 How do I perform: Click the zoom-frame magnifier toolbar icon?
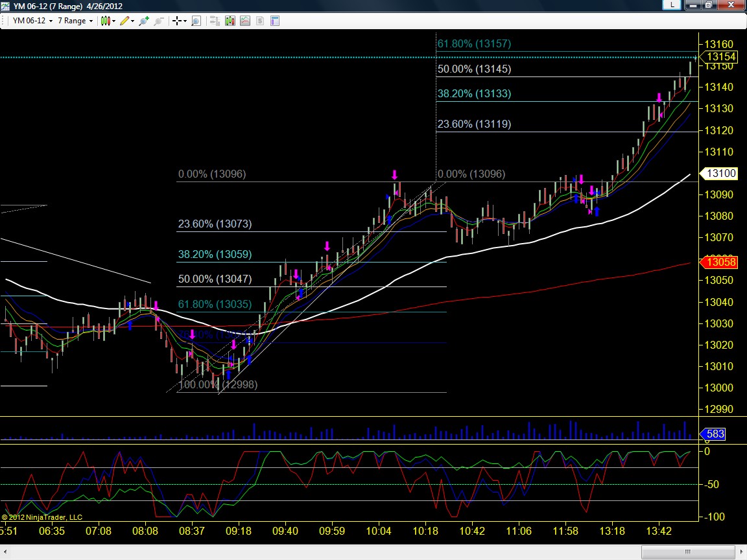coord(196,21)
